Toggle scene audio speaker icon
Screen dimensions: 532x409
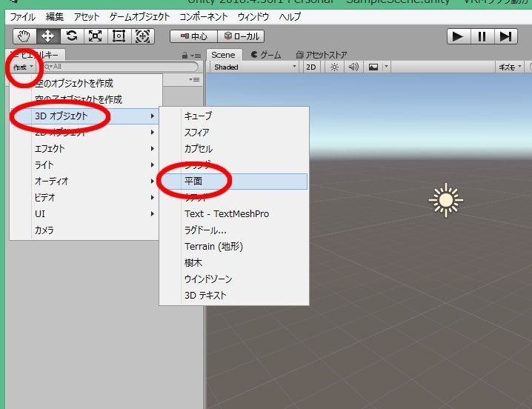353,67
